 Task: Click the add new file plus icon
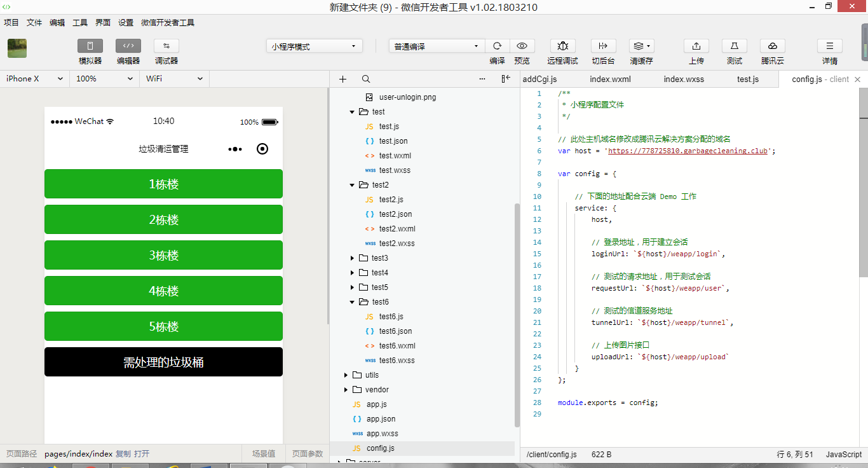click(343, 79)
